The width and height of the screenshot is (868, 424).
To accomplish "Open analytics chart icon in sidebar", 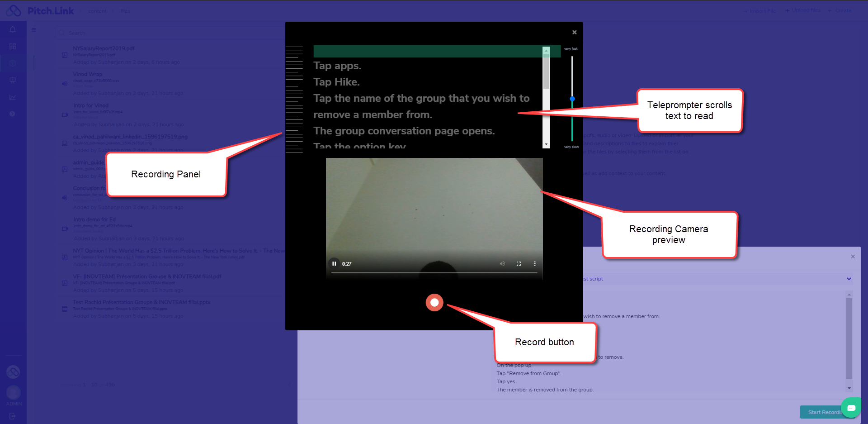I will 13,97.
